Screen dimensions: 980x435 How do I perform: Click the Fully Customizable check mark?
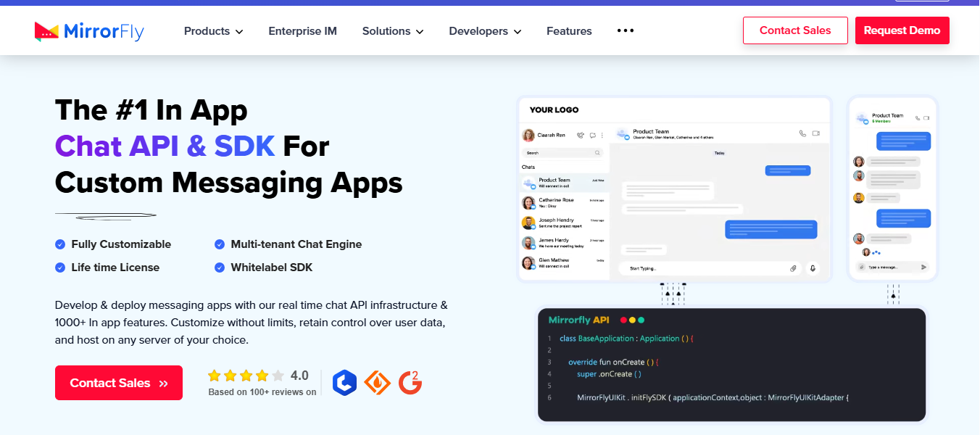60,244
